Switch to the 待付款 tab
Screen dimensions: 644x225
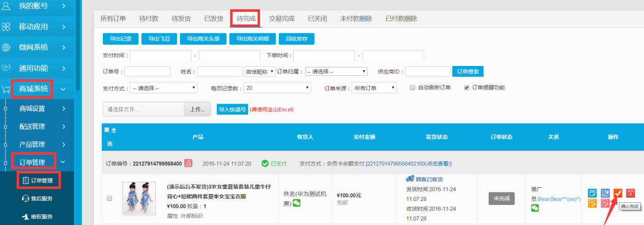(149, 18)
